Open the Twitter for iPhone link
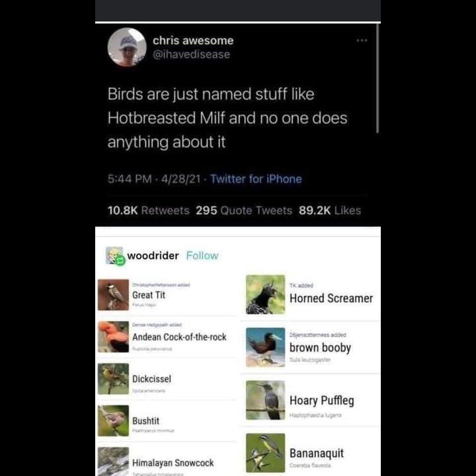Screen dimensions: 476x476 (x=256, y=178)
